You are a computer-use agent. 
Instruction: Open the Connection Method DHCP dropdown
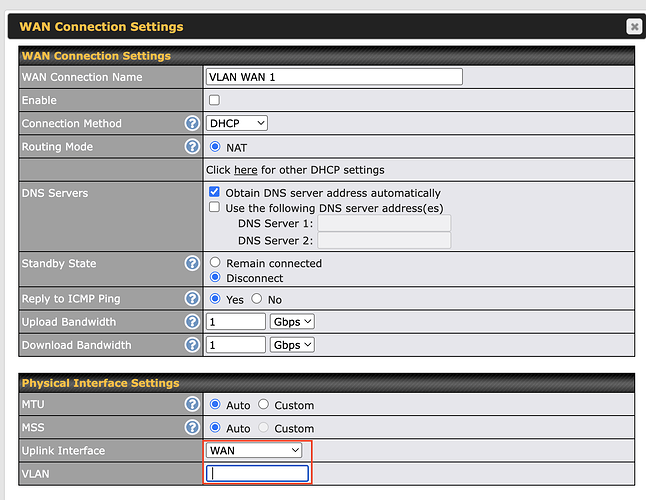pos(237,123)
